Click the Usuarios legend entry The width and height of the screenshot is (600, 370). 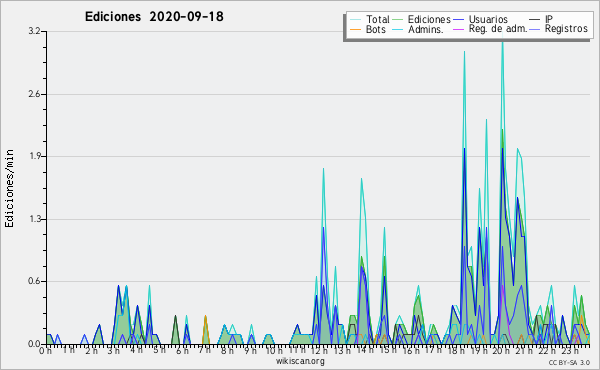pos(481,19)
